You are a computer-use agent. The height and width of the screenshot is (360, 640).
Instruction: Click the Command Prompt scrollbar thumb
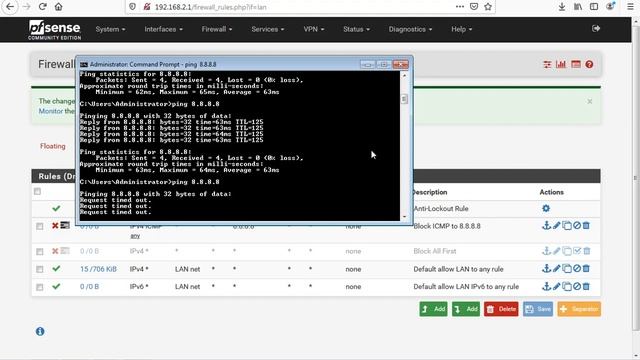pyautogui.click(x=404, y=99)
